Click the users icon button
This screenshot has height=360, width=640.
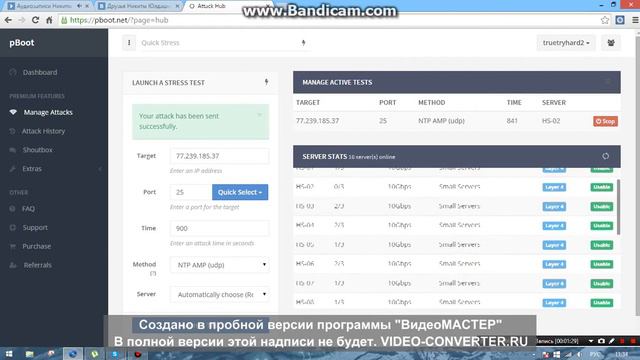(611, 42)
